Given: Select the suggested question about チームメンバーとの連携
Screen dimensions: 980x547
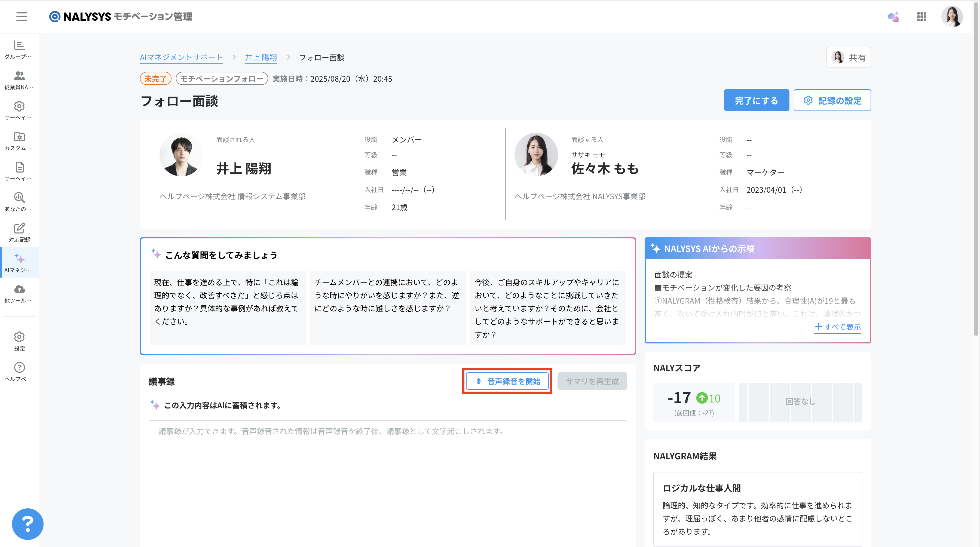Looking at the screenshot, I should tap(388, 308).
